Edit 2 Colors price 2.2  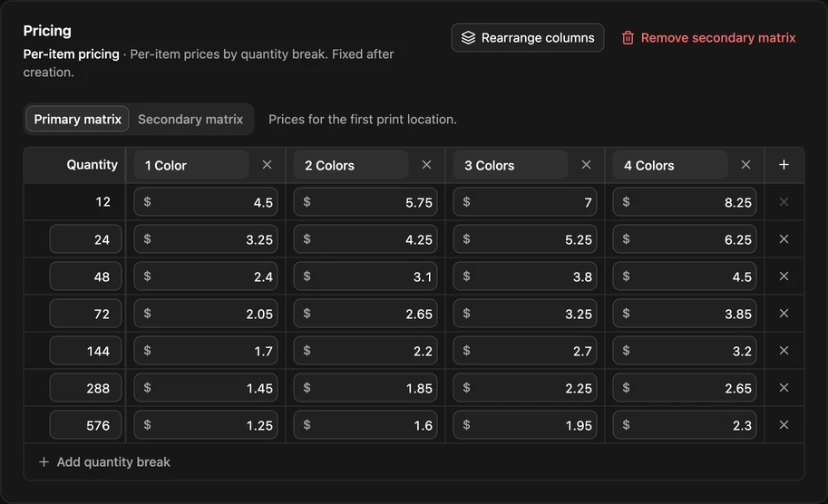pos(365,351)
